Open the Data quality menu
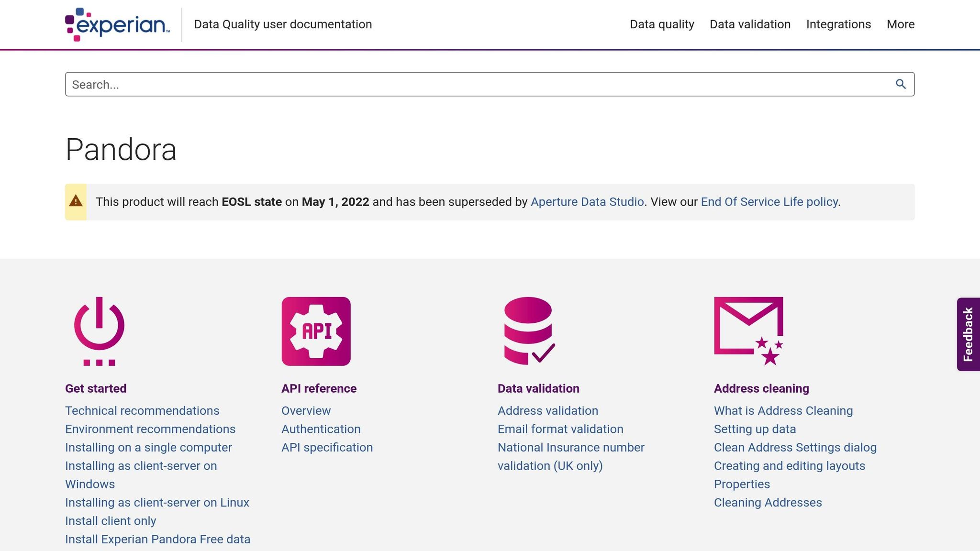 [662, 24]
